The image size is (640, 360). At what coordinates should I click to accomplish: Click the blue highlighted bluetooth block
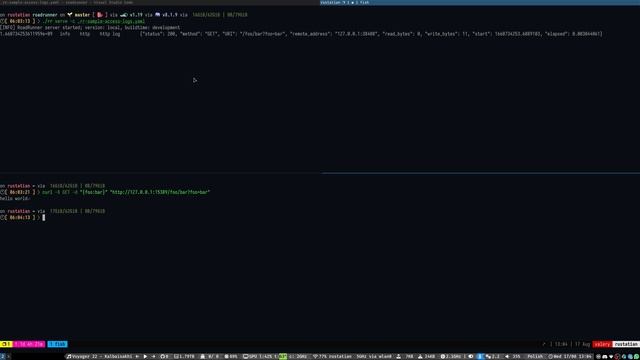pyautogui.click(x=480, y=356)
